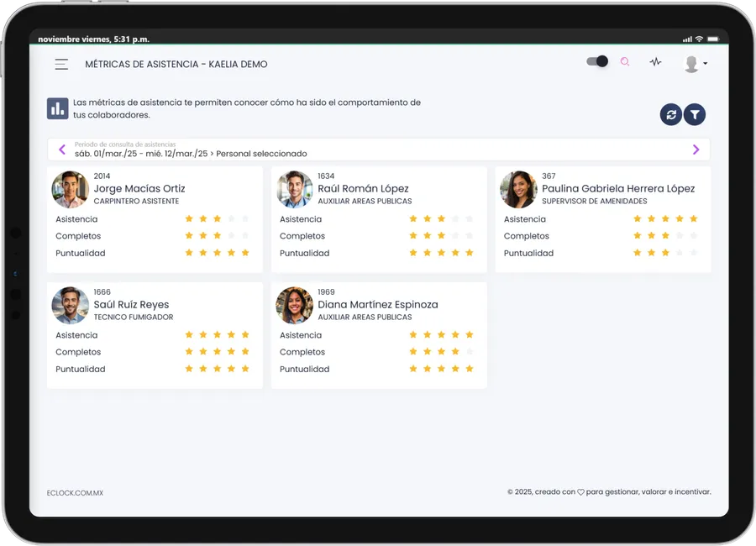Advance to next attendance period
This screenshot has height=546, width=756.
696,150
